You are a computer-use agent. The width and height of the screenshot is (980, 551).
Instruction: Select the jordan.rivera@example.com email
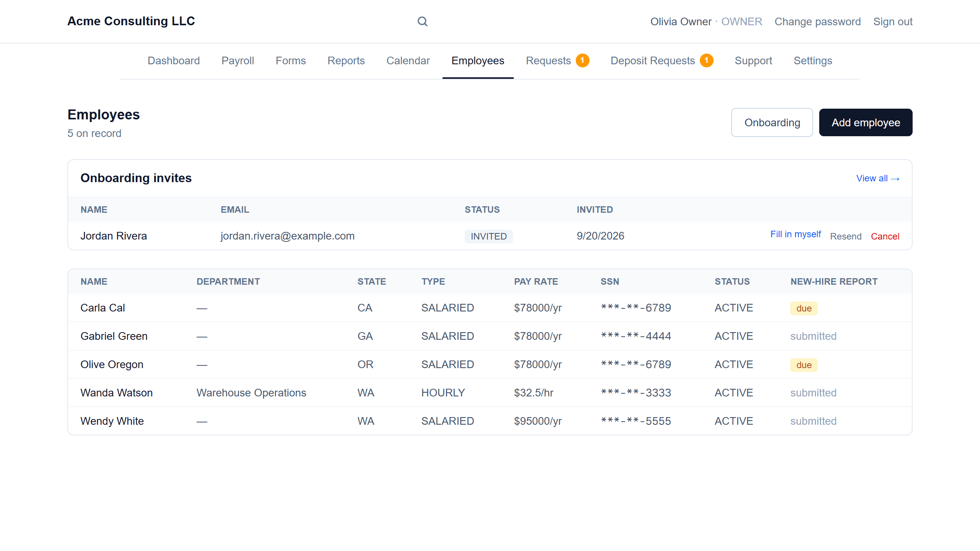287,236
